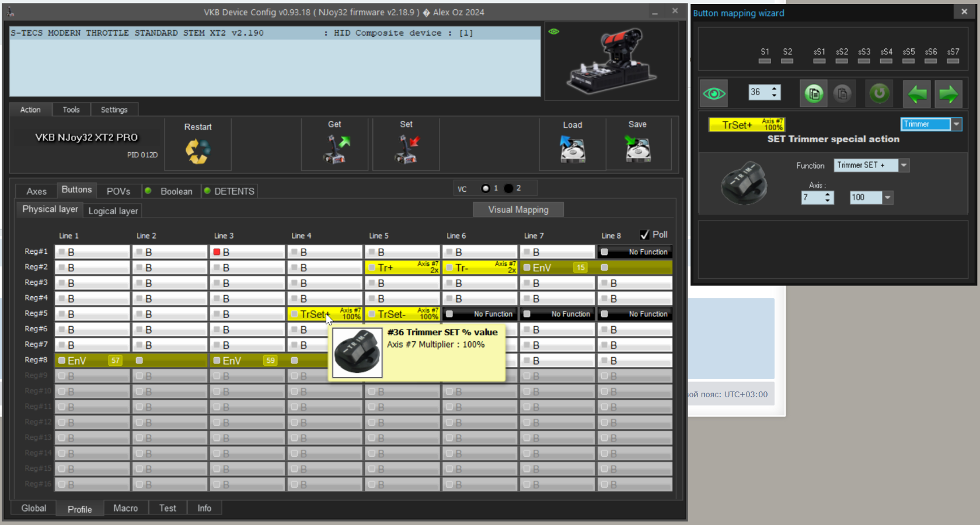Switch to the Tools tab
The height and width of the screenshot is (525, 980).
[x=71, y=110]
